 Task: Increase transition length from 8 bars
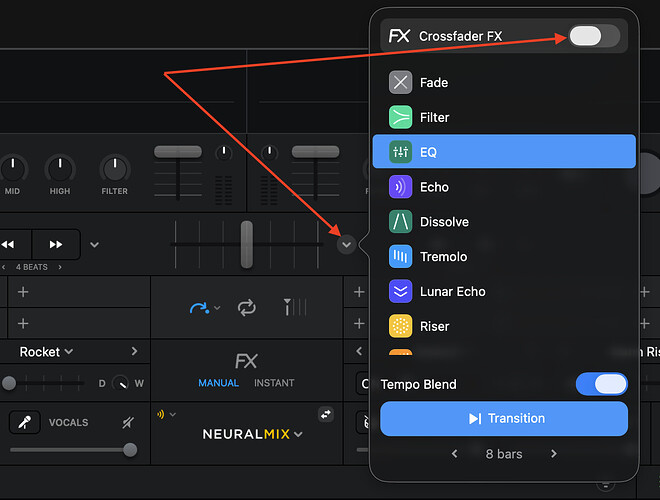point(554,454)
